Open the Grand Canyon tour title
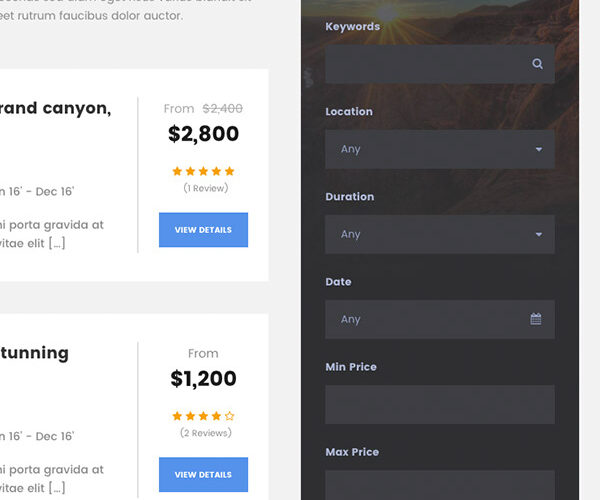 coord(56,108)
